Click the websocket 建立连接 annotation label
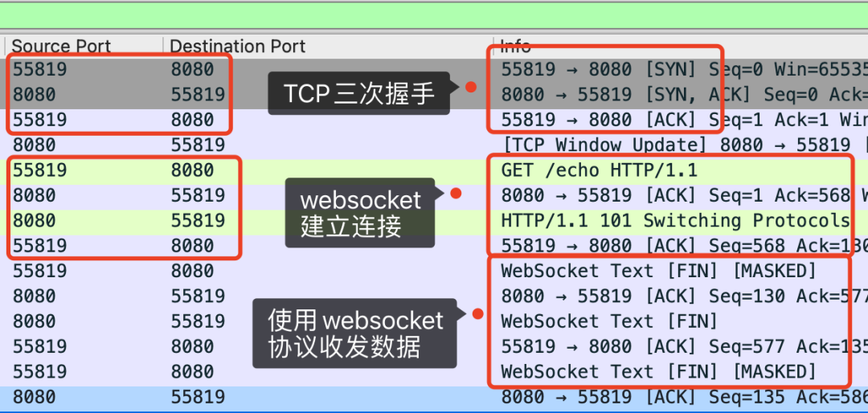 click(360, 213)
